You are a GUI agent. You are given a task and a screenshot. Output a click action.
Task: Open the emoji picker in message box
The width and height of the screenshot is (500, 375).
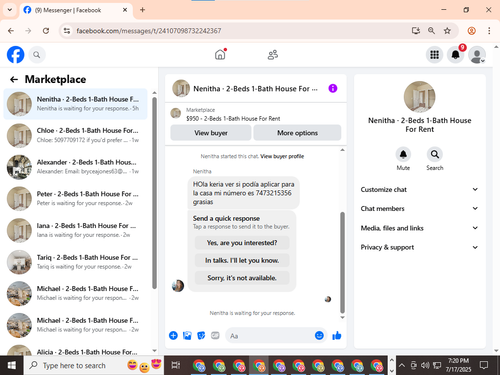[x=319, y=335]
